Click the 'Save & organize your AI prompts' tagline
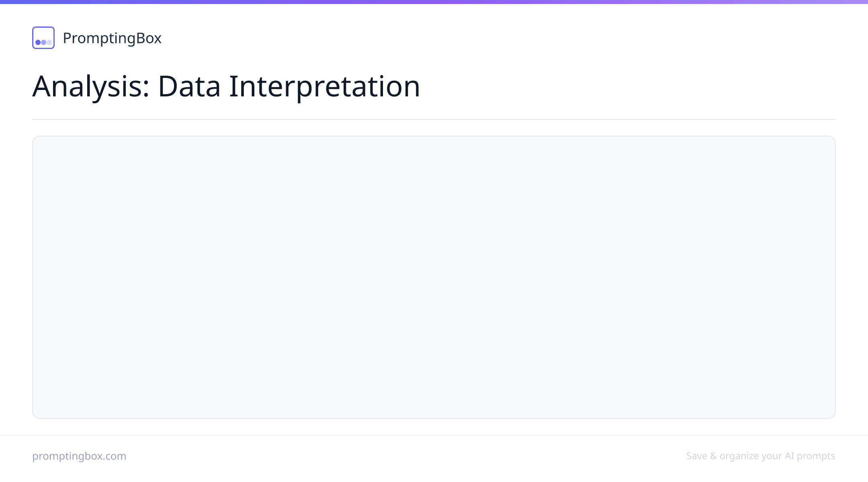 click(761, 456)
